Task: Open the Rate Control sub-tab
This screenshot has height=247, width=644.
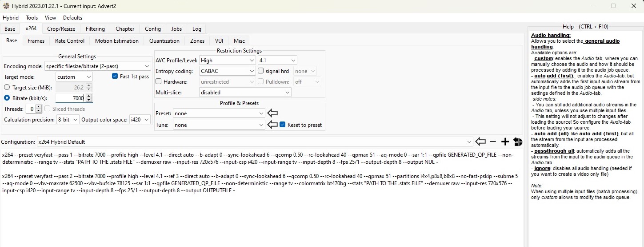Action: pyautogui.click(x=70, y=40)
